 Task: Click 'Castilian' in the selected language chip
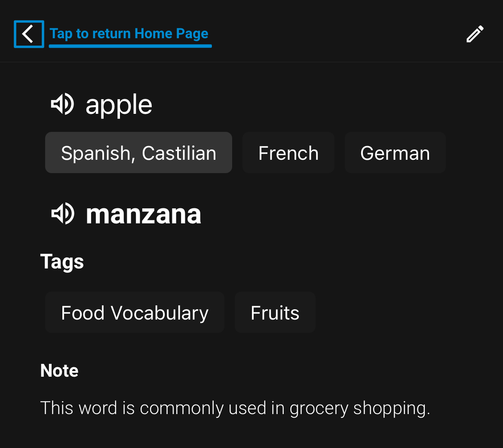(x=179, y=153)
